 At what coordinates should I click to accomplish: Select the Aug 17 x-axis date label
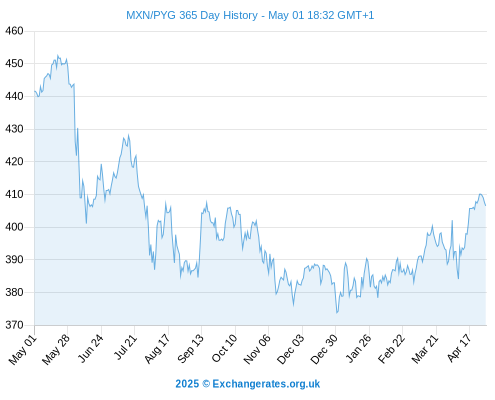click(157, 348)
